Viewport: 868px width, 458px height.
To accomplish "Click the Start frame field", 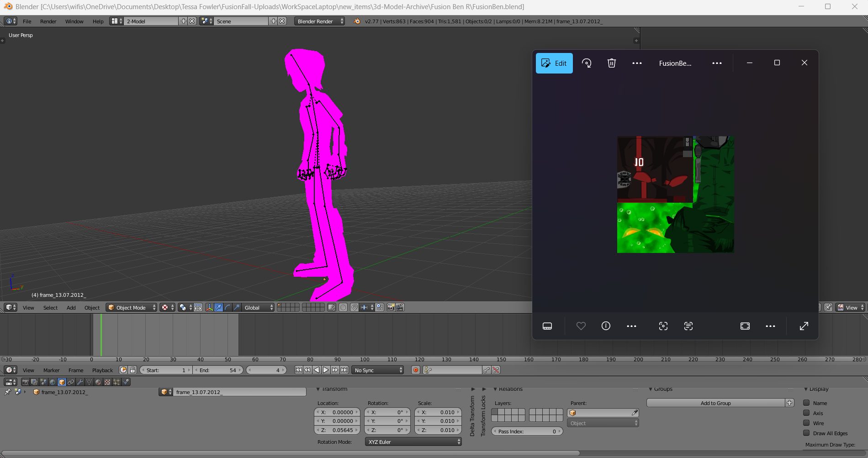I will (166, 370).
